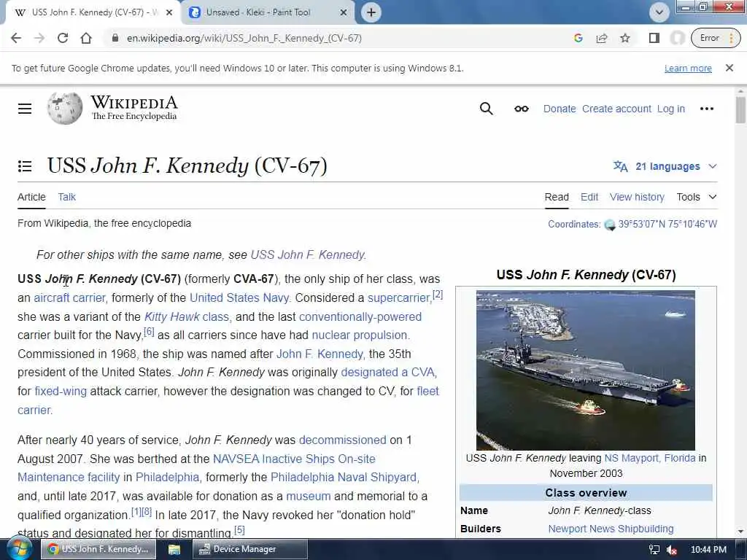Open Wikipedia search

coord(486,109)
